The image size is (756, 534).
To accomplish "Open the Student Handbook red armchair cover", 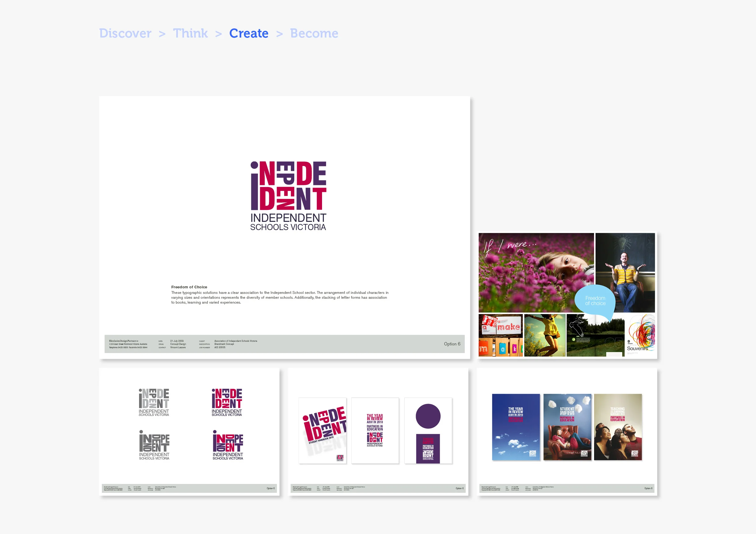I will coord(567,427).
